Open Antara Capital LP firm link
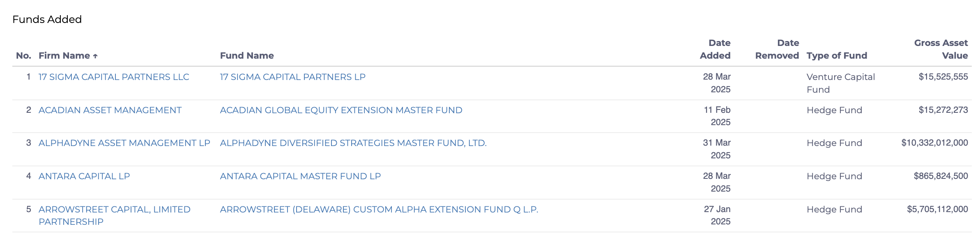 pos(84,176)
